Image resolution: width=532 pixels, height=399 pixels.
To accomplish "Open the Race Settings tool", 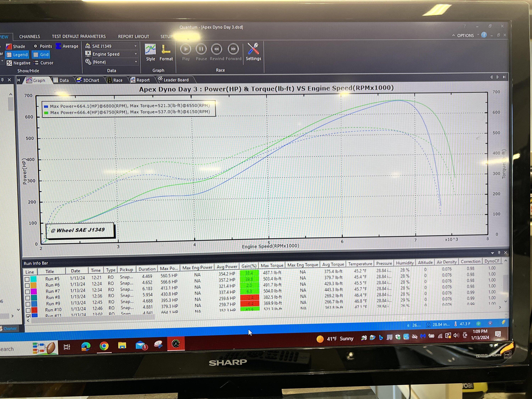I will pyautogui.click(x=253, y=52).
